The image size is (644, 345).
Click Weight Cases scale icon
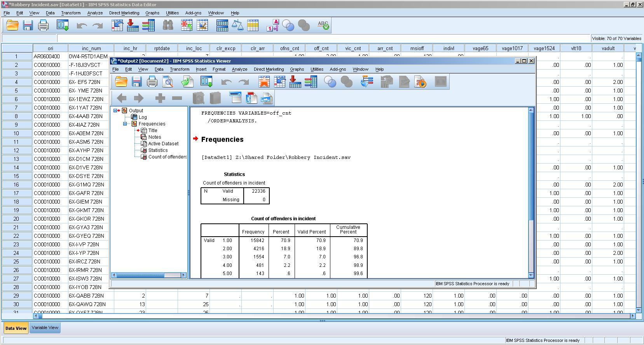pos(237,26)
